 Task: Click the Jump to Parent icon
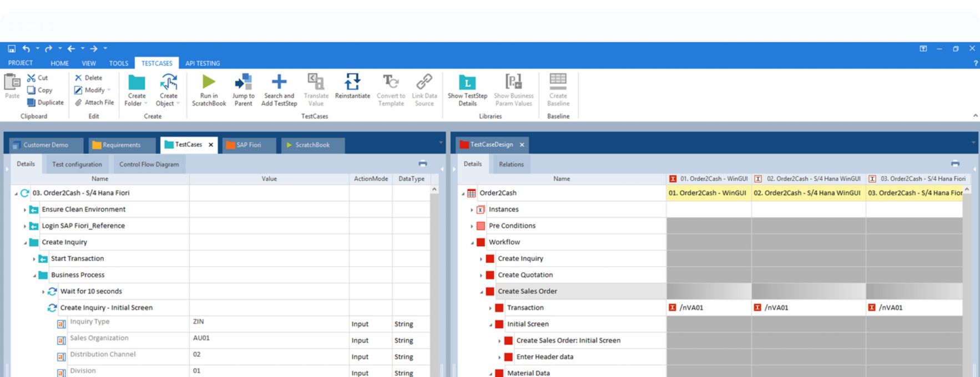click(243, 83)
